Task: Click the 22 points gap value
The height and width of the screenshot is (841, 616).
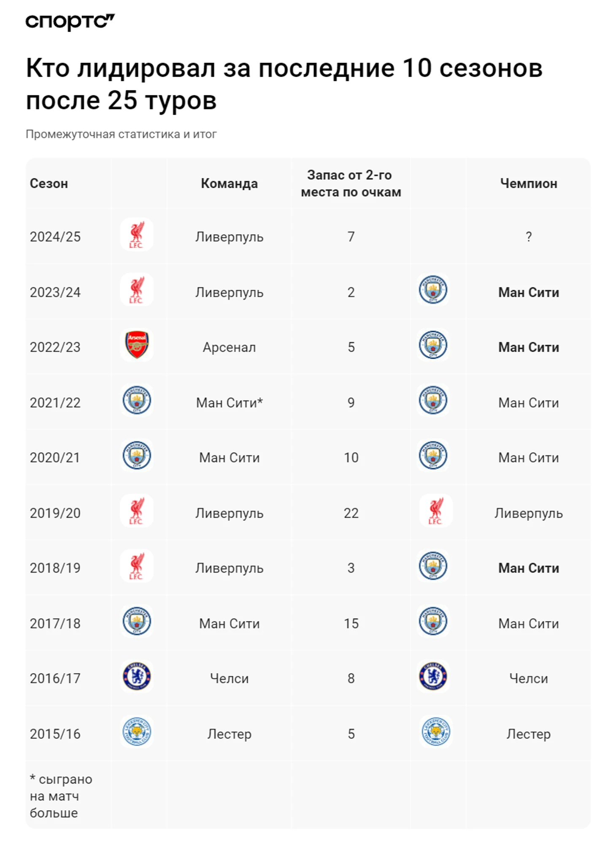Action: (x=351, y=513)
